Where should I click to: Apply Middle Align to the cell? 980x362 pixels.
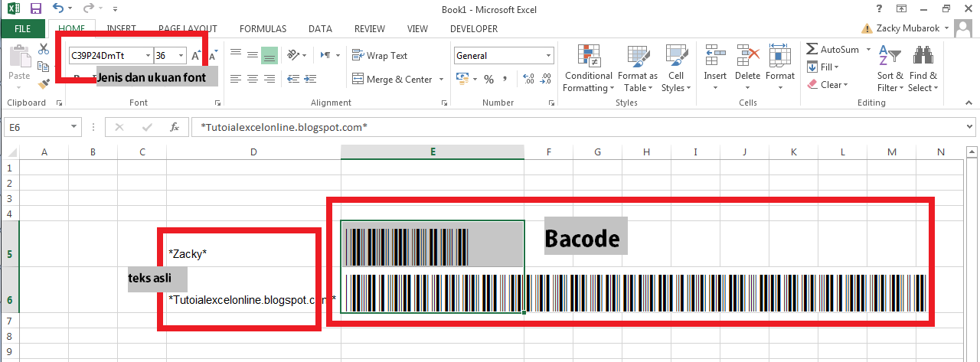(x=253, y=55)
